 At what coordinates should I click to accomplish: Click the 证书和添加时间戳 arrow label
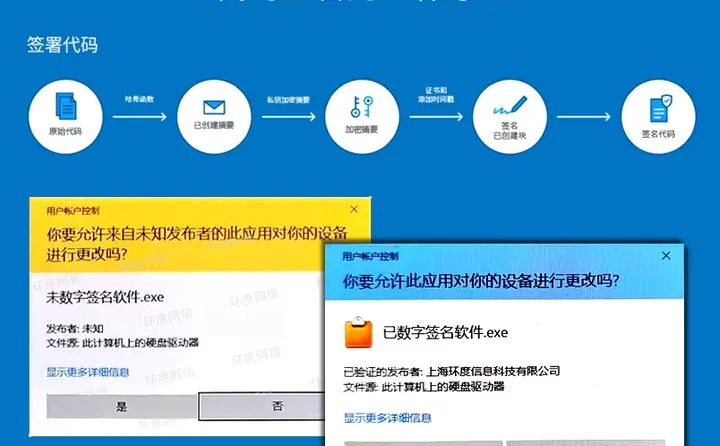(436, 95)
